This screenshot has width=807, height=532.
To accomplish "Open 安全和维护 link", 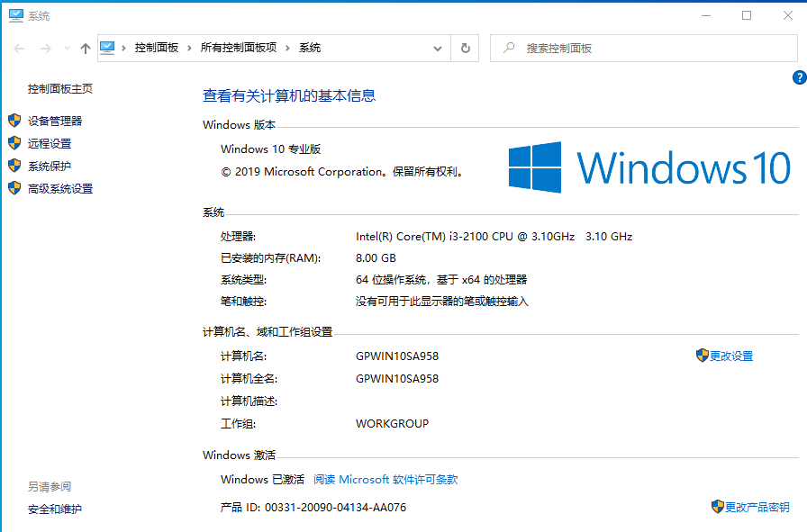I will pos(55,509).
